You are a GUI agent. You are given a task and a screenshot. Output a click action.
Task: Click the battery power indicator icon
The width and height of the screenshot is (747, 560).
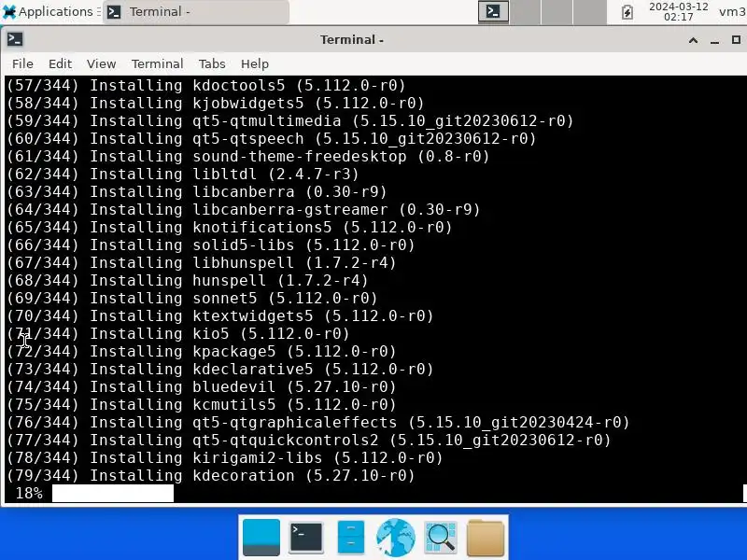click(627, 12)
